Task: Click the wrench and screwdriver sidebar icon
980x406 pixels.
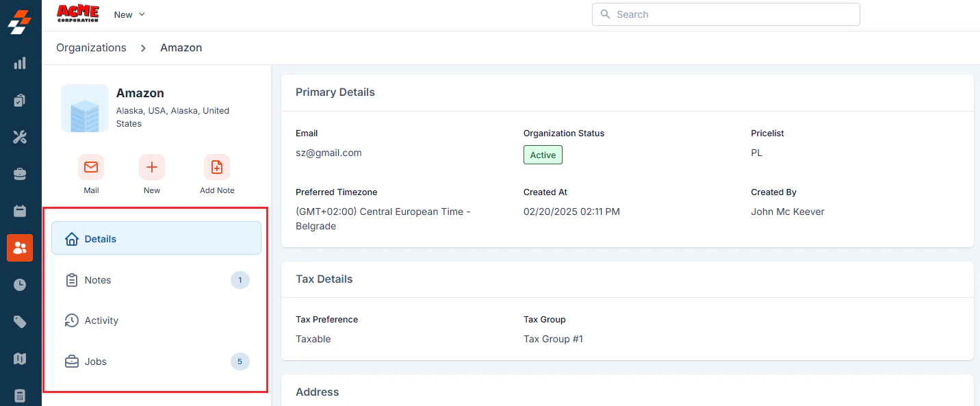Action: tap(20, 137)
